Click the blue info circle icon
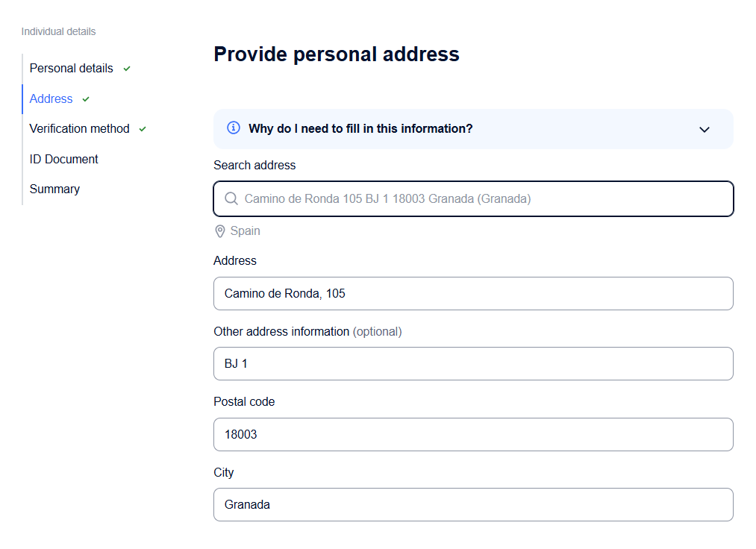This screenshot has height=549, width=756. click(234, 128)
